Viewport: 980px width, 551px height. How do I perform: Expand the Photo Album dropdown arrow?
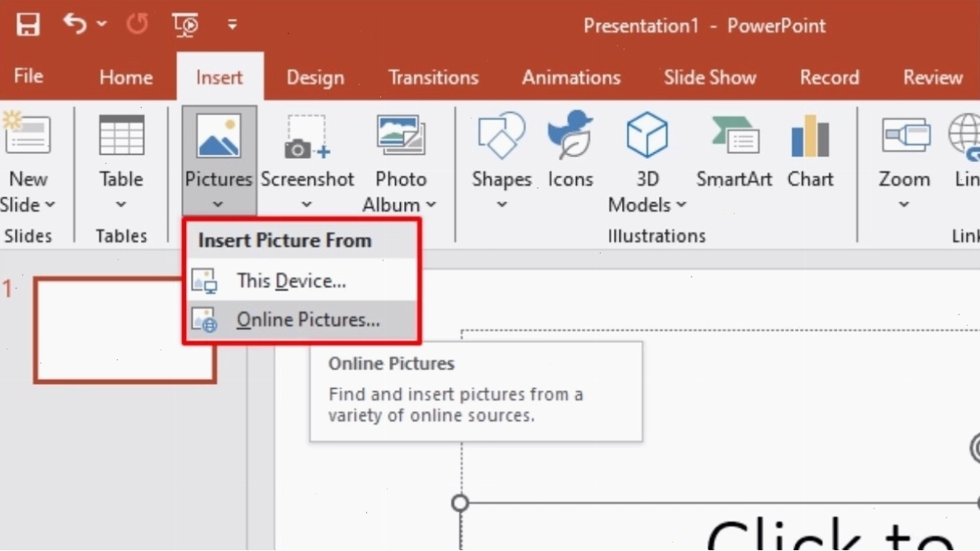point(431,205)
